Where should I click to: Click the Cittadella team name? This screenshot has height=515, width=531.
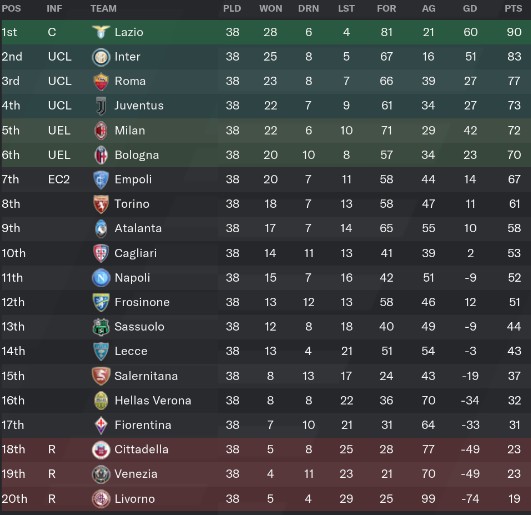click(141, 450)
